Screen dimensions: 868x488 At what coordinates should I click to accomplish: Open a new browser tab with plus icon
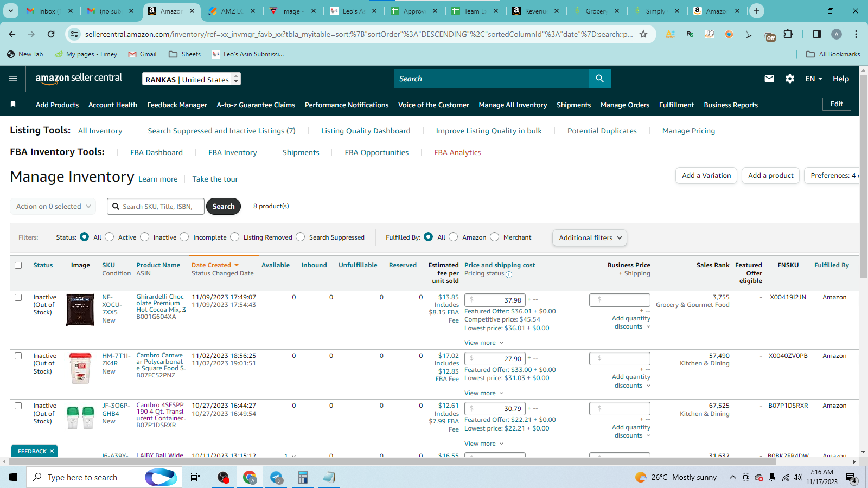coord(757,11)
